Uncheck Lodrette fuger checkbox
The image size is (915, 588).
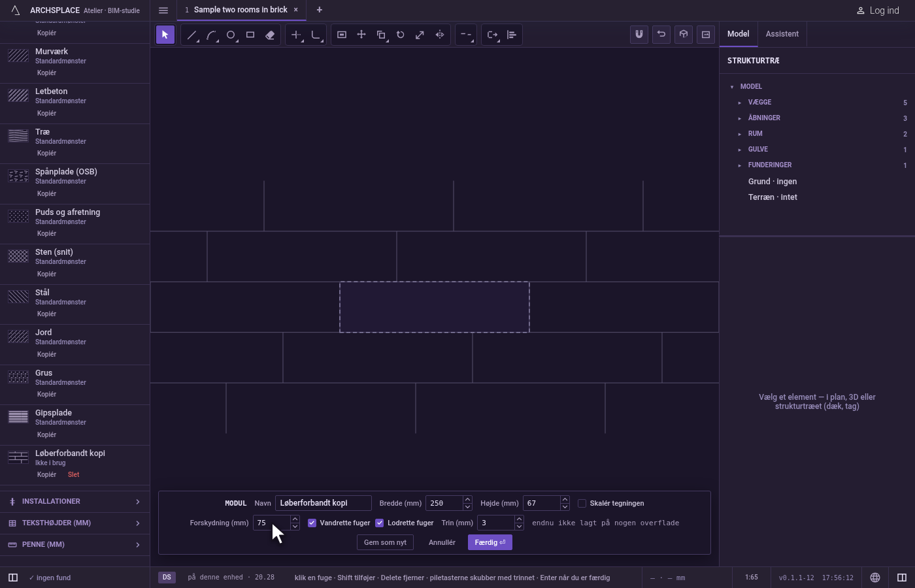click(x=379, y=523)
